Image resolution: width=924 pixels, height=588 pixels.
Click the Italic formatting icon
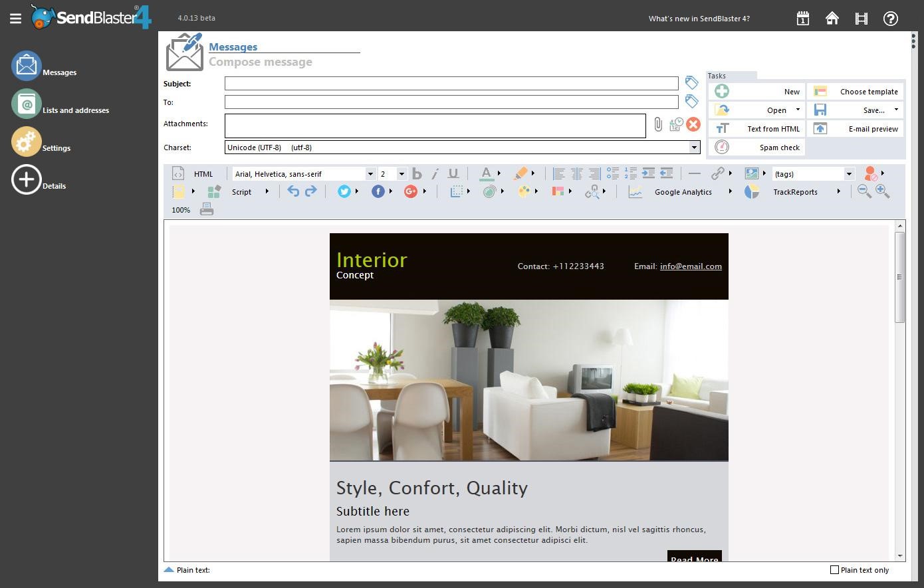tap(435, 173)
